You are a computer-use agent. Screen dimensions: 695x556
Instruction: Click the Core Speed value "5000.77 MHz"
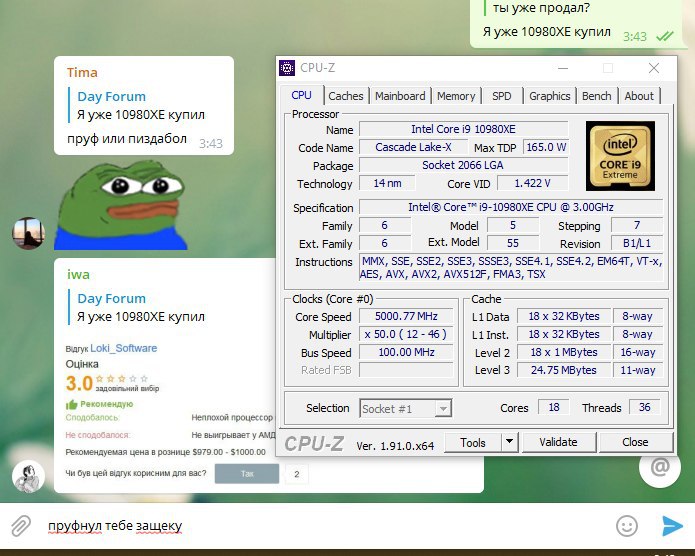(406, 316)
